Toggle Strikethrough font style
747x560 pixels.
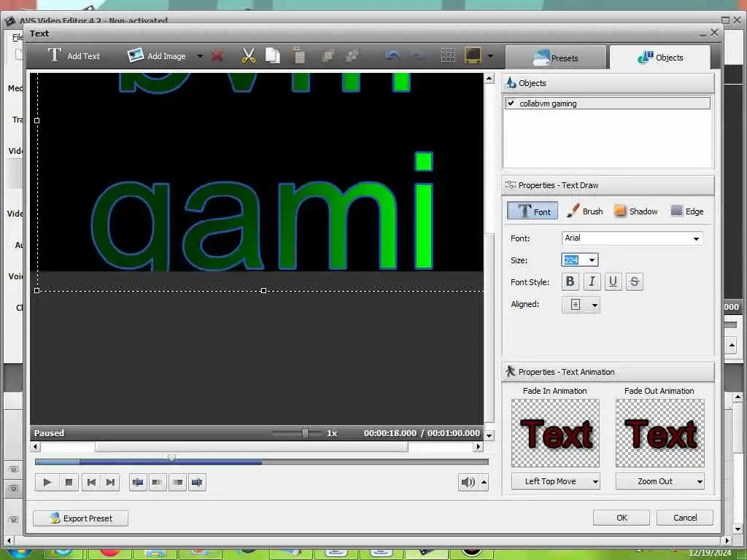tap(635, 281)
